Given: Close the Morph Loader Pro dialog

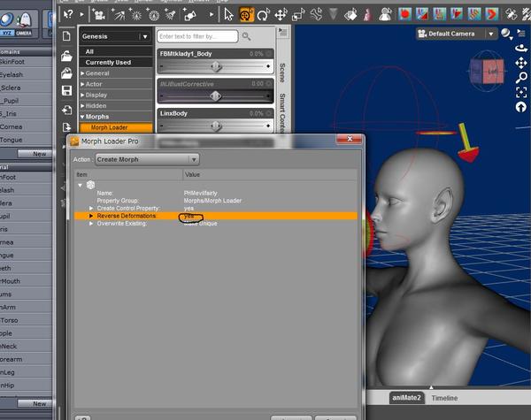Looking at the screenshot, I should (x=350, y=139).
